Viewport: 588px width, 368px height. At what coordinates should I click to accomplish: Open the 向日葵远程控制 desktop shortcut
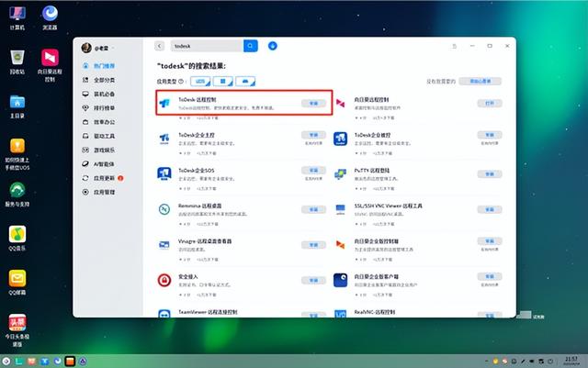pyautogui.click(x=50, y=58)
